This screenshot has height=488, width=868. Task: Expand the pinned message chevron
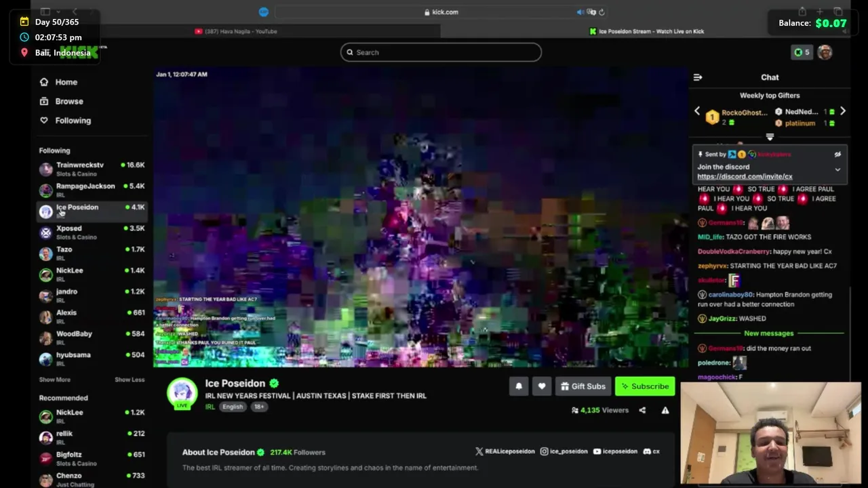coord(837,169)
